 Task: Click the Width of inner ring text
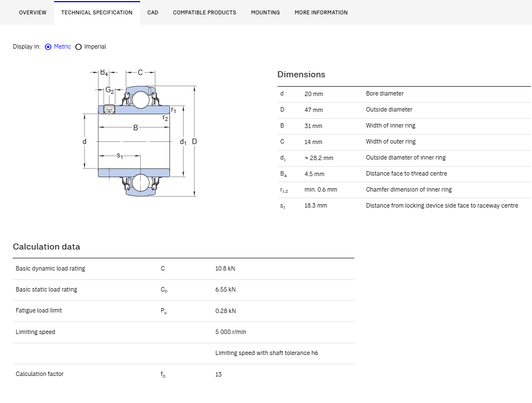point(391,125)
